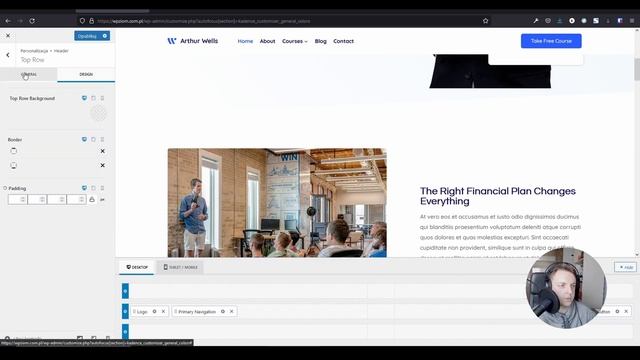Click the second padding input field
Viewport: 640px width, 360px height.
[37, 200]
